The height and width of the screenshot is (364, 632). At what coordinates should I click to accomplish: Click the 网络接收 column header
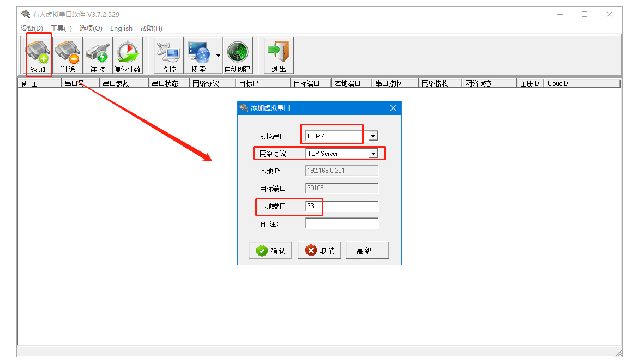point(440,83)
